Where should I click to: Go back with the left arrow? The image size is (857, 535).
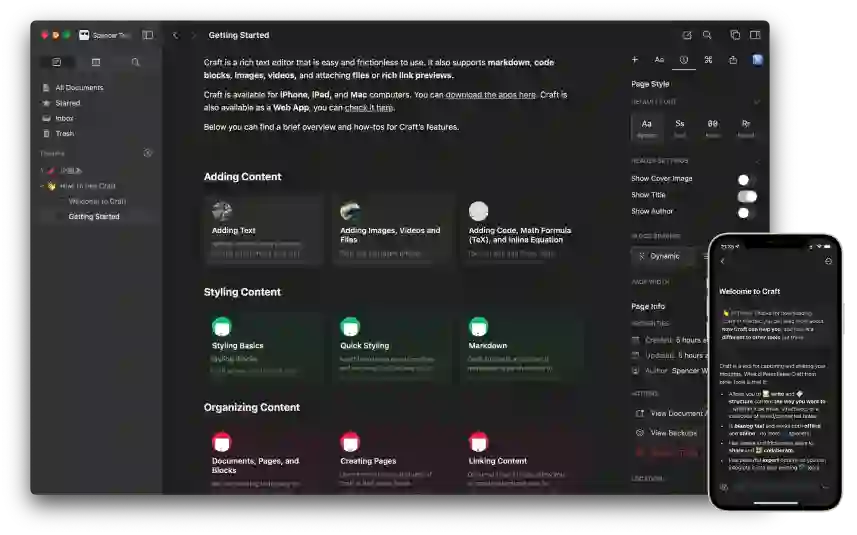tap(175, 35)
